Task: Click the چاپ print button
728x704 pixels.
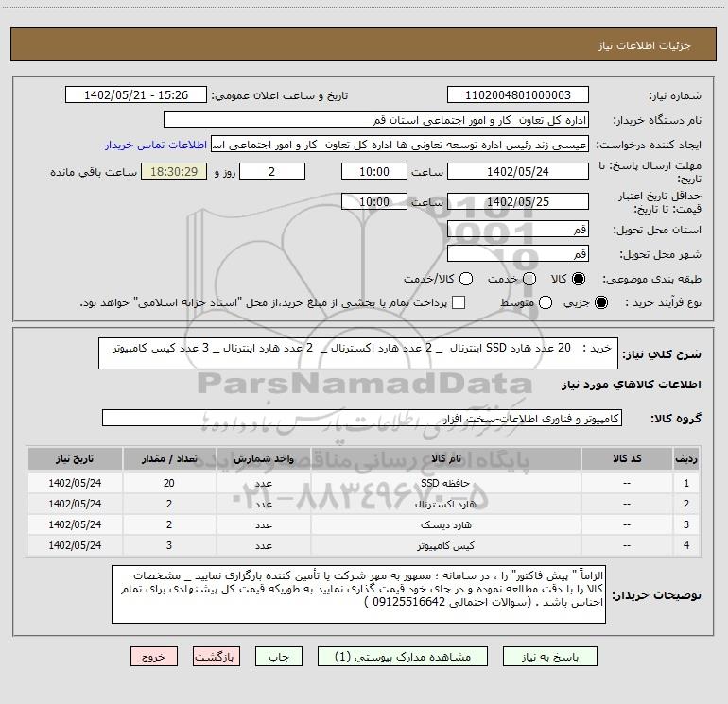Action: tap(279, 657)
